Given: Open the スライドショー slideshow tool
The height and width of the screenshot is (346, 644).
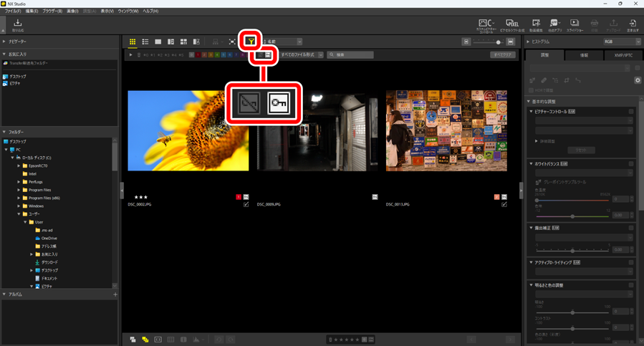Looking at the screenshot, I should (x=575, y=25).
